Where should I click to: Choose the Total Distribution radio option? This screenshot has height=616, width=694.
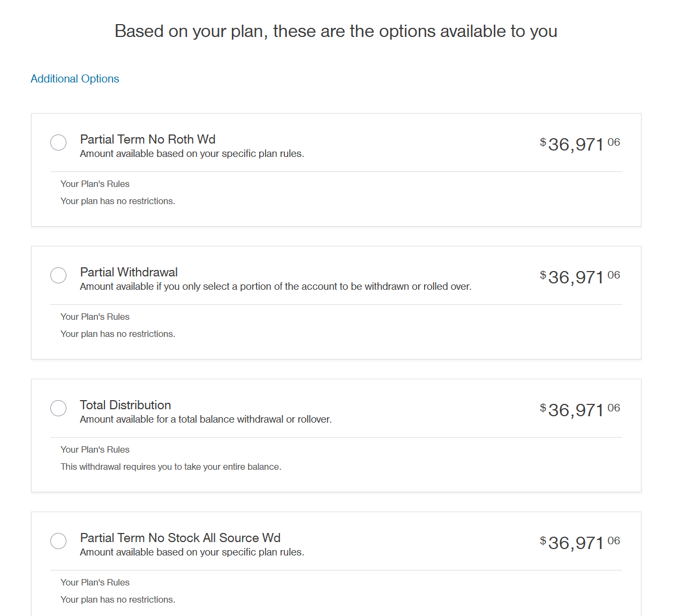(58, 408)
